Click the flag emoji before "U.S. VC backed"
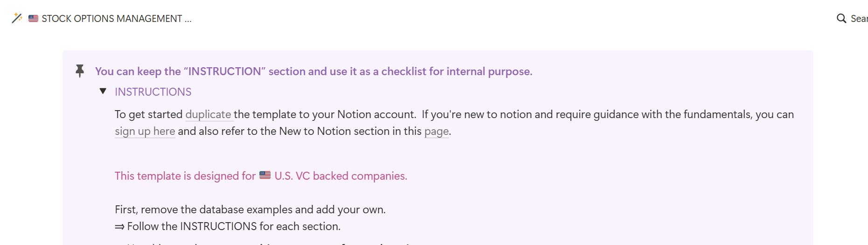Screen dimensions: 868x245 265,175
